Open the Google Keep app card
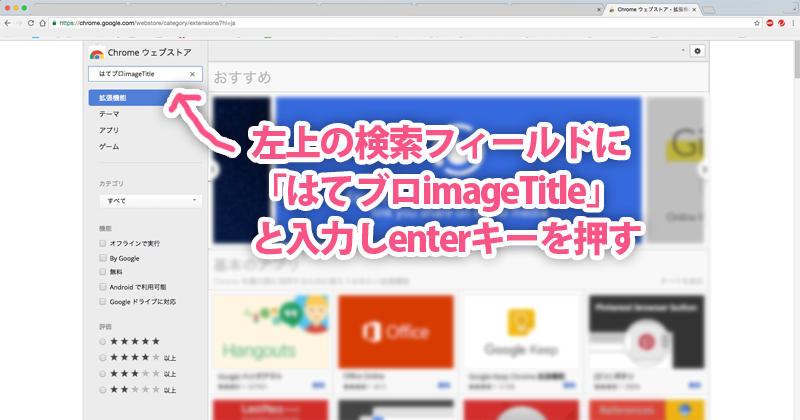 [x=521, y=343]
